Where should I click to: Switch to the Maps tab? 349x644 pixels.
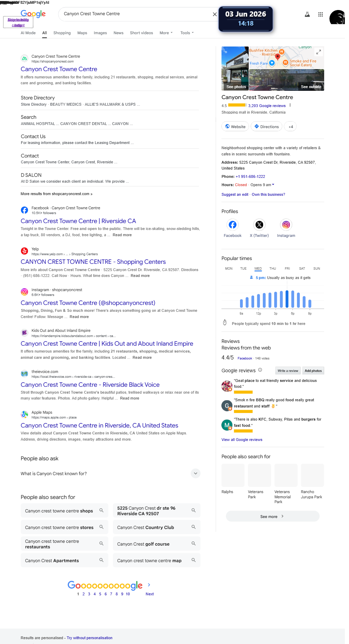[82, 33]
